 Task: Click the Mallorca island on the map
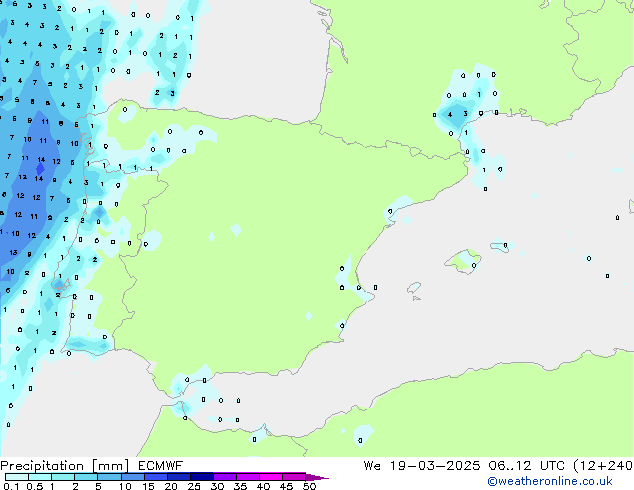(464, 262)
